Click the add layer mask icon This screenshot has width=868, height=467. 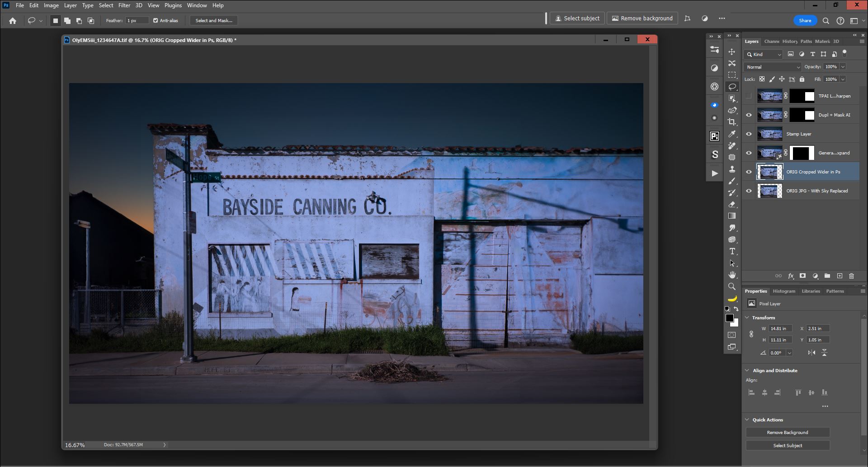point(802,276)
